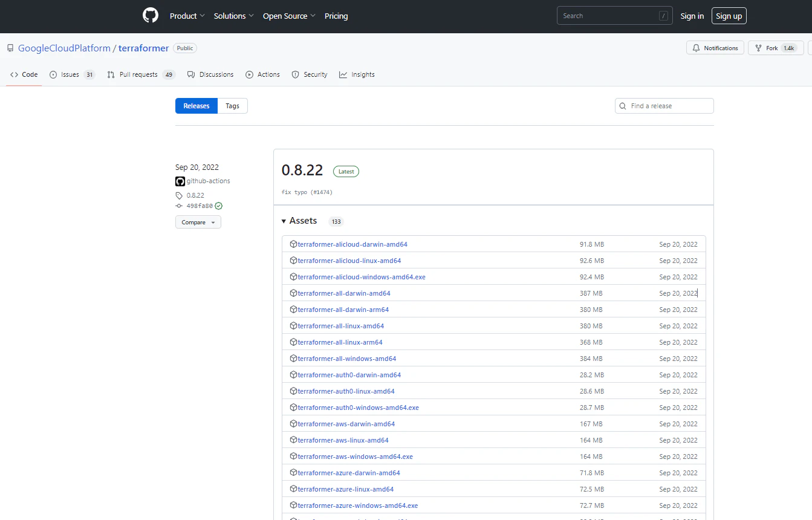The image size is (812, 520).
Task: Select the Releases tab button
Action: click(197, 106)
